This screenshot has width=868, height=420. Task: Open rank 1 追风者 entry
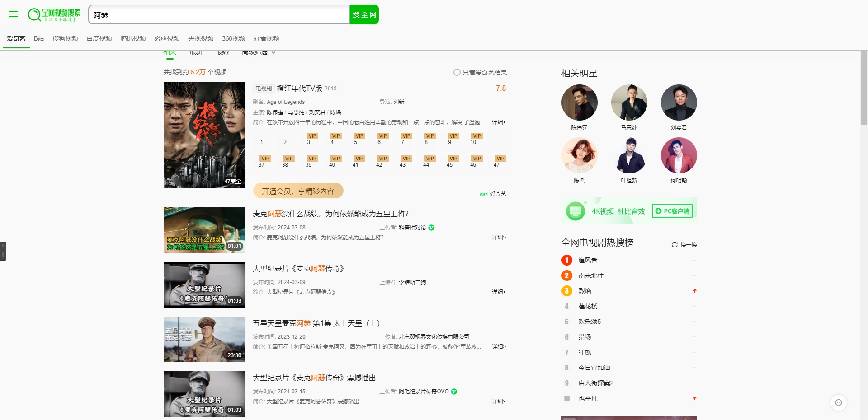pos(588,260)
